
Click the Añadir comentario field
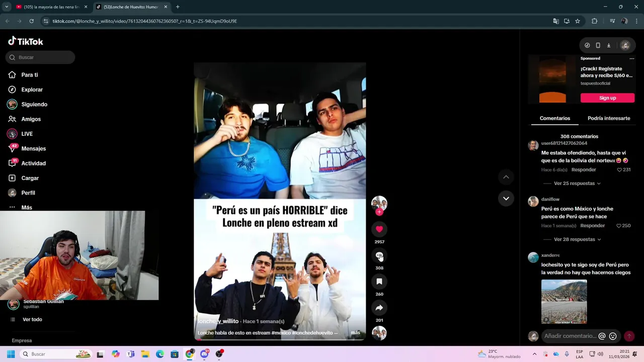570,336
